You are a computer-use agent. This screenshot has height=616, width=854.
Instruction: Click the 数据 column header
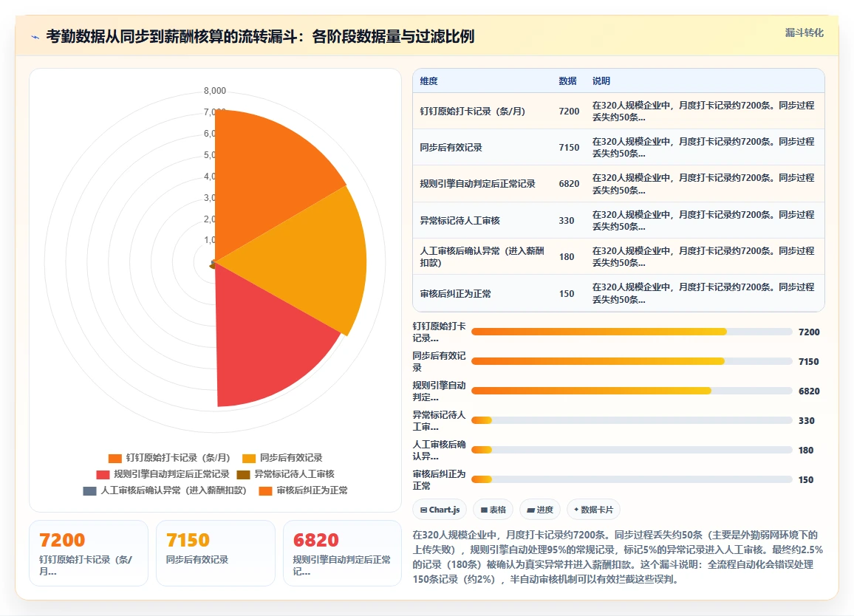567,81
